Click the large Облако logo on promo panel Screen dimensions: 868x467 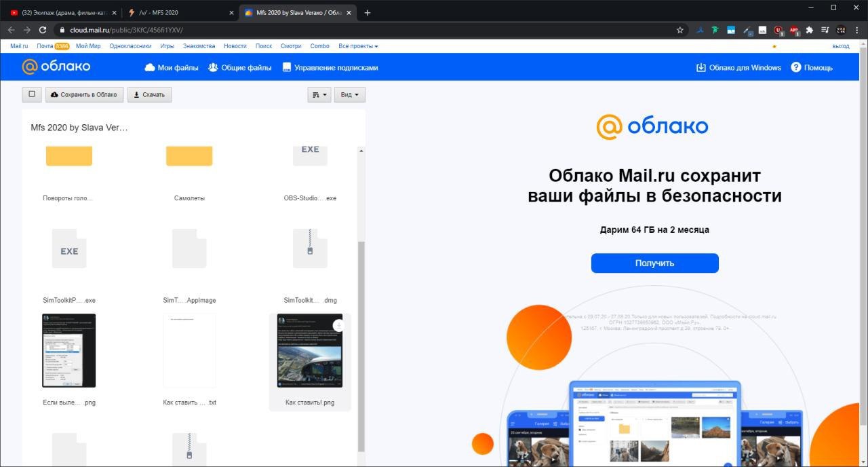652,127
